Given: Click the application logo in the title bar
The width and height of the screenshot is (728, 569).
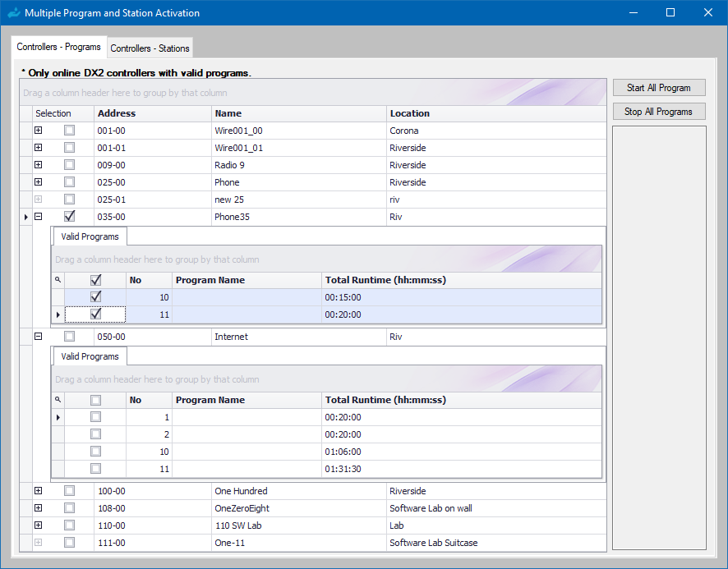Looking at the screenshot, I should click(15, 12).
